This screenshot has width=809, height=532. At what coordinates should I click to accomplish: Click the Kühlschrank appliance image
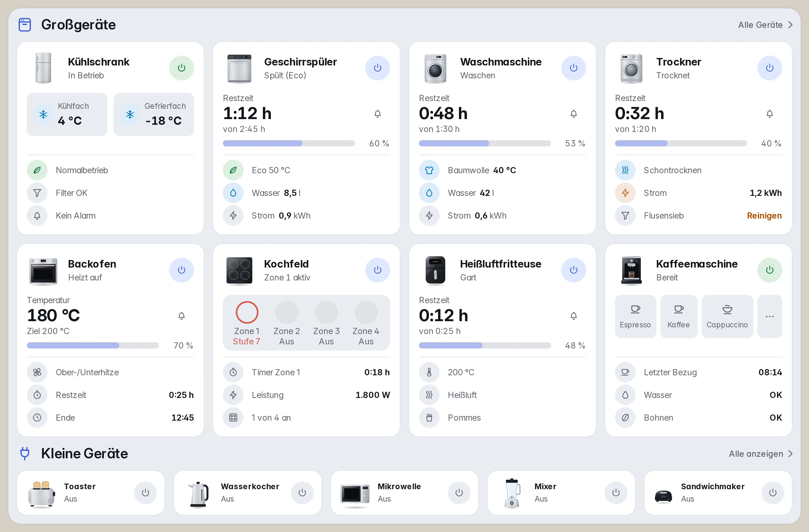(43, 68)
